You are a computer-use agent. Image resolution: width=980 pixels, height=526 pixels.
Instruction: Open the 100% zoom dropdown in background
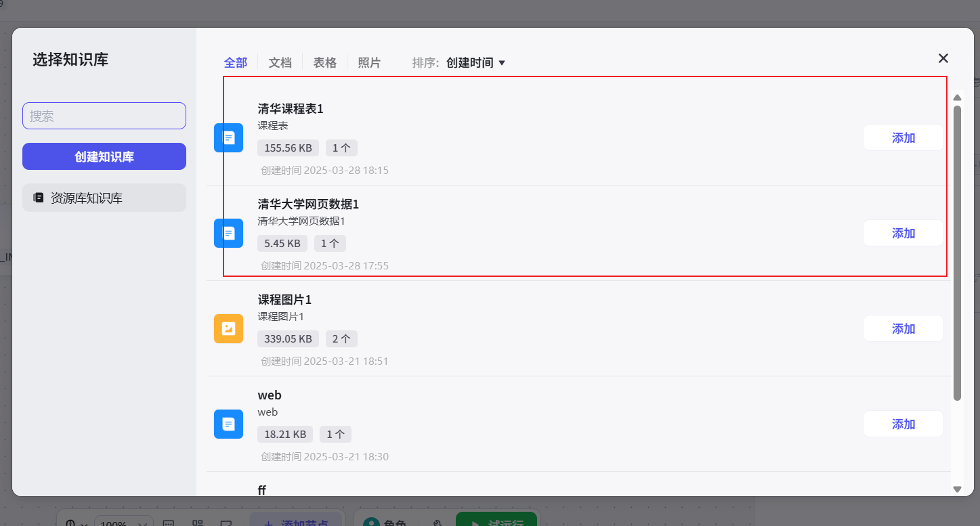pos(123,522)
